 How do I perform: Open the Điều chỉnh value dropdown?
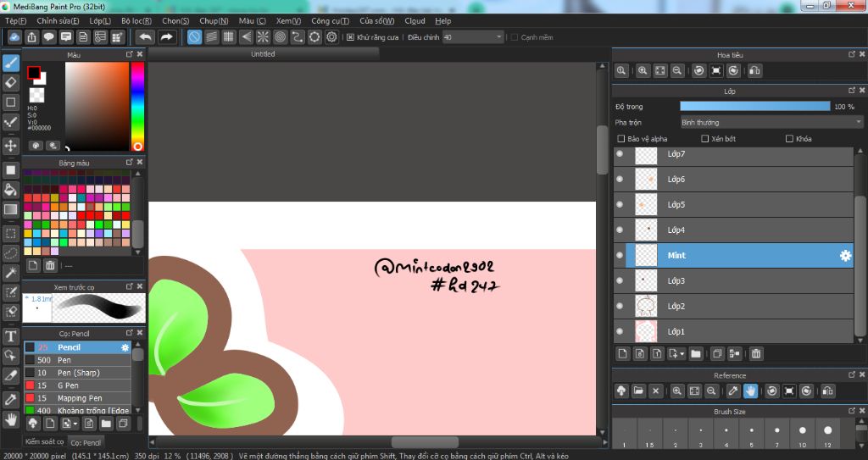[x=498, y=37]
